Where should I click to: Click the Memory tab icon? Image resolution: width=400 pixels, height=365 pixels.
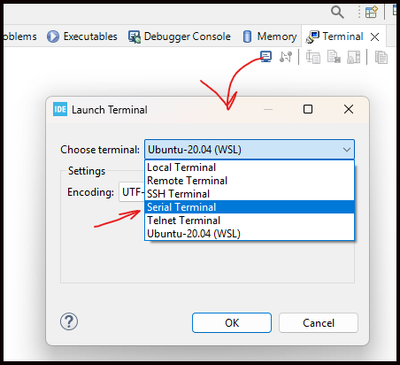click(247, 37)
